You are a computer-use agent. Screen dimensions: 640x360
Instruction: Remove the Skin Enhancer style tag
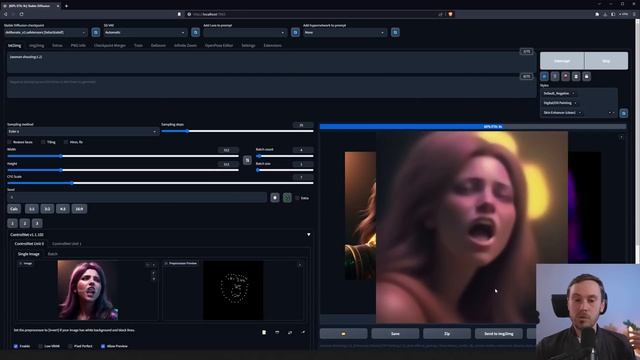(580, 113)
